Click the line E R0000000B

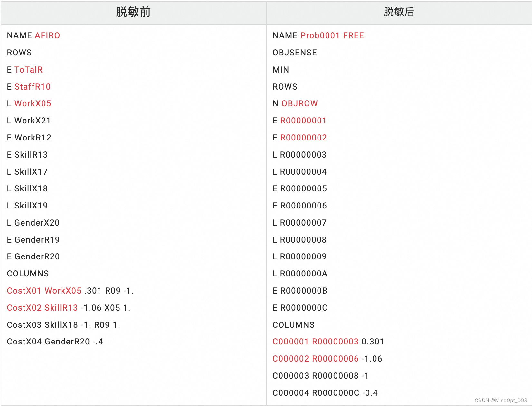[300, 291]
